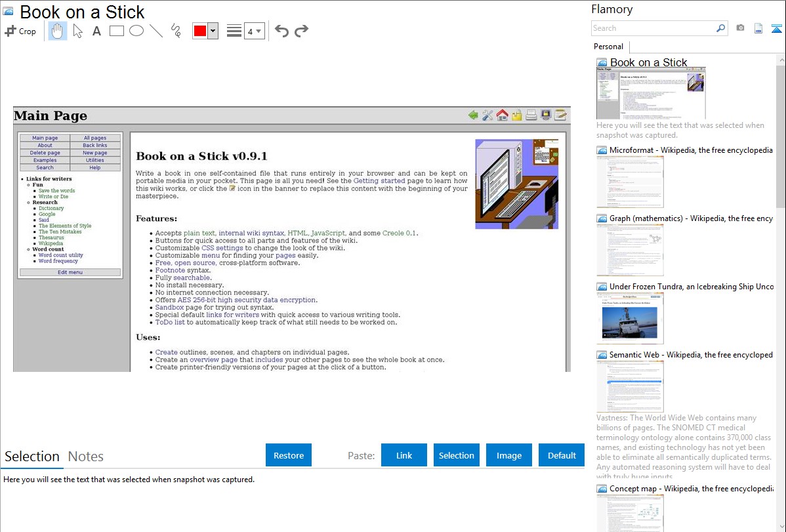Select the hand pan tool
Screen dimensions: 786x532
coord(57,31)
